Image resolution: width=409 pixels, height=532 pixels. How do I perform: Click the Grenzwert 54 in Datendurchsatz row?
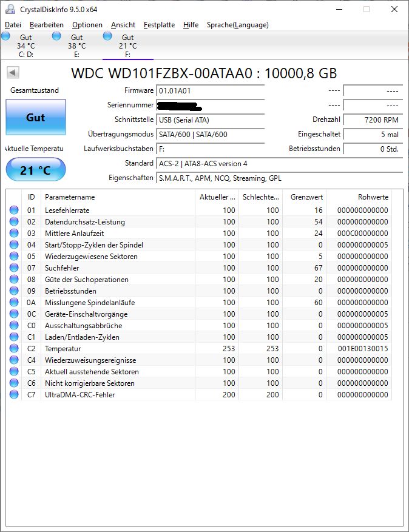pyautogui.click(x=319, y=222)
